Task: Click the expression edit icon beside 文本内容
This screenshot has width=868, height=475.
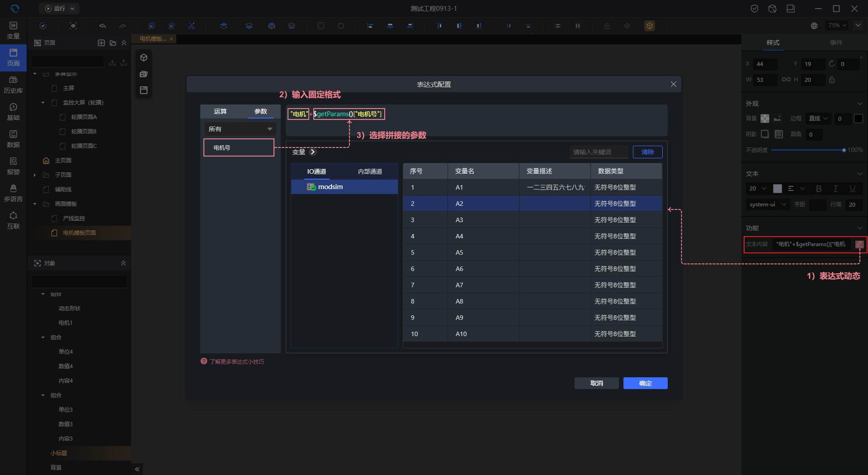Action: [859, 244]
